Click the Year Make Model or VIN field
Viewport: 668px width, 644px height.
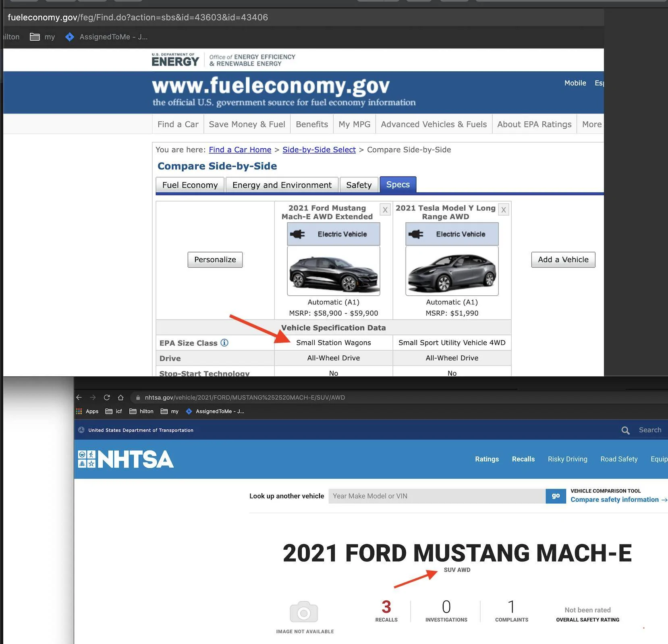(437, 496)
